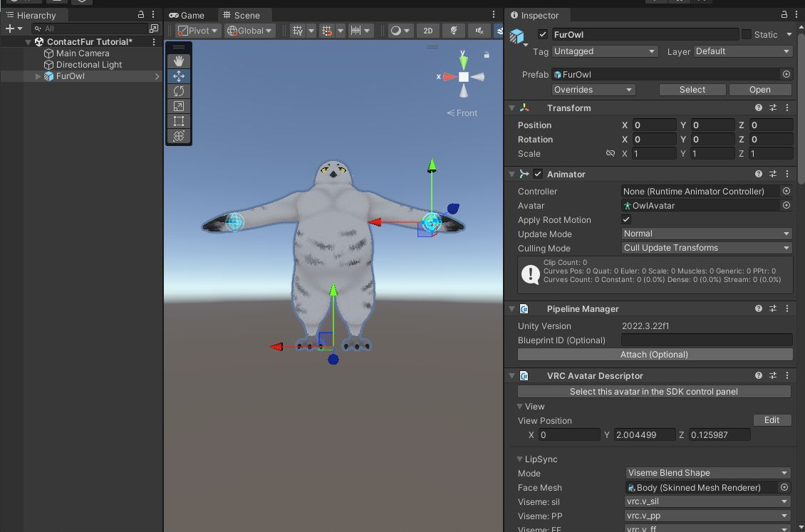This screenshot has height=532, width=805.
Task: Toggle scene audio mute icon
Action: 479,31
